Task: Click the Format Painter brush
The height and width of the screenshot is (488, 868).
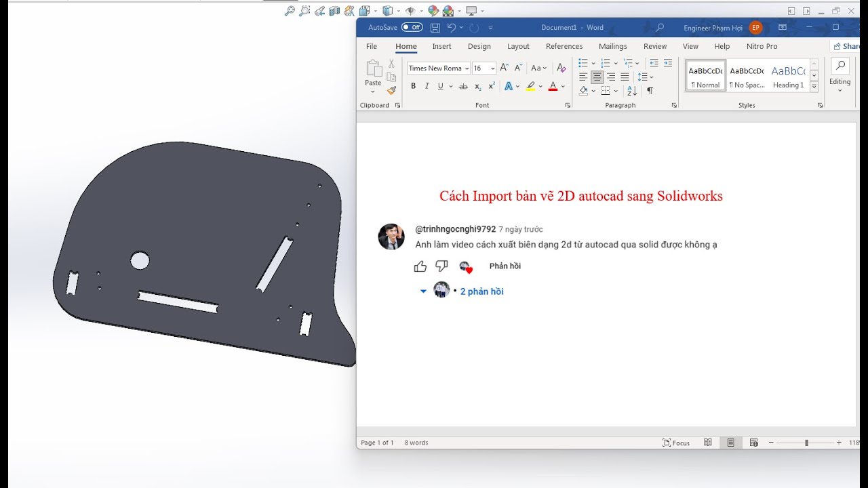Action: pyautogui.click(x=391, y=90)
